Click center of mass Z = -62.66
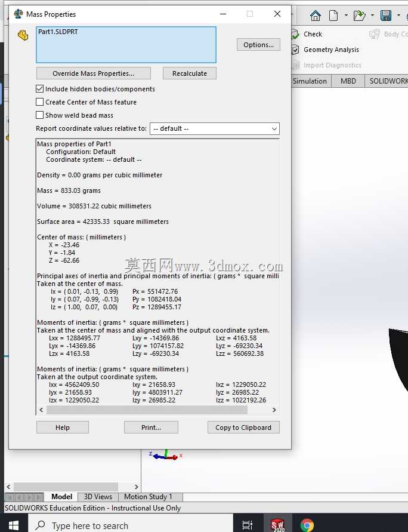 pyautogui.click(x=64, y=260)
